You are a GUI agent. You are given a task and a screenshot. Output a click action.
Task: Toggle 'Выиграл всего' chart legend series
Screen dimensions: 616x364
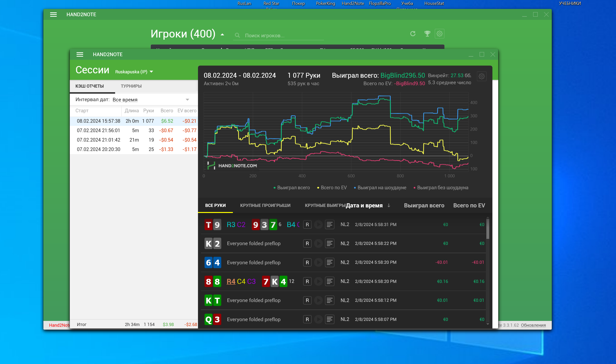292,188
